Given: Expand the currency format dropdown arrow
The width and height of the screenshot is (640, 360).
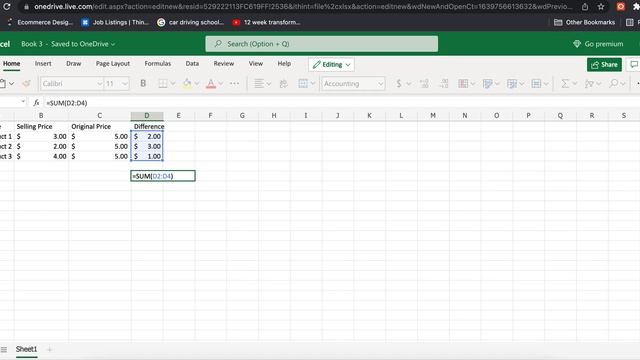Looking at the screenshot, I should (x=408, y=84).
